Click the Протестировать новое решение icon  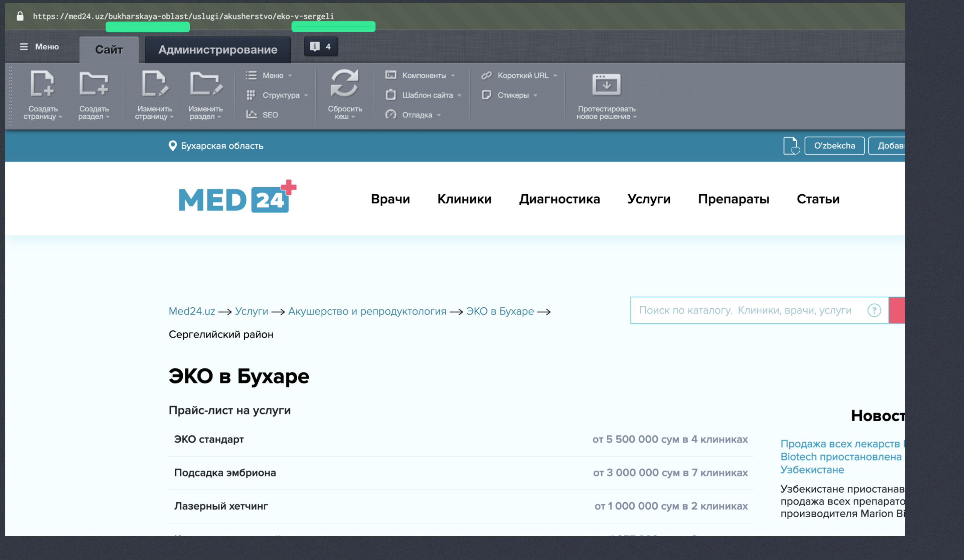click(606, 84)
